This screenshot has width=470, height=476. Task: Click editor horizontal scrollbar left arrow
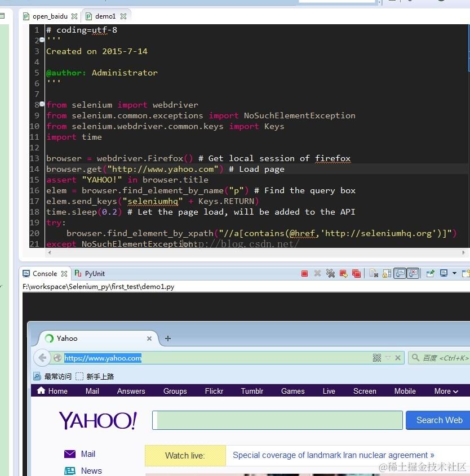(x=50, y=252)
